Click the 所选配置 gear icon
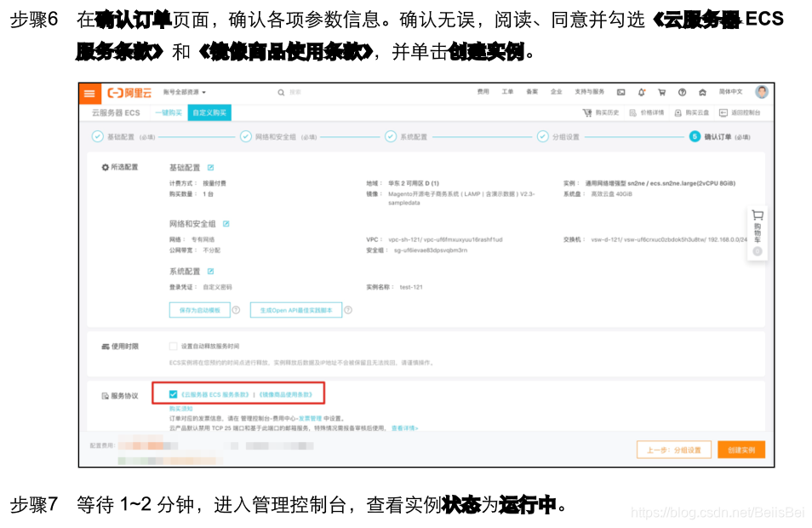 click(x=106, y=168)
